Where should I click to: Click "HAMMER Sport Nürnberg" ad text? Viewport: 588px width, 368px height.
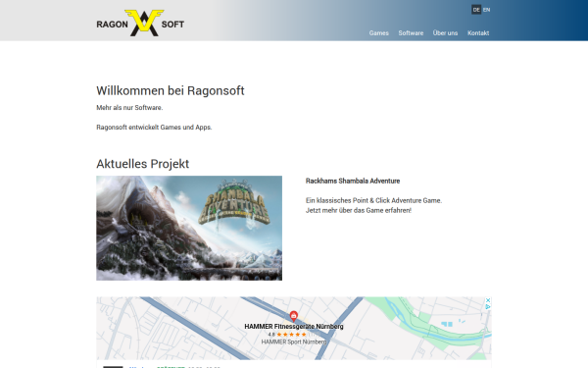294,342
